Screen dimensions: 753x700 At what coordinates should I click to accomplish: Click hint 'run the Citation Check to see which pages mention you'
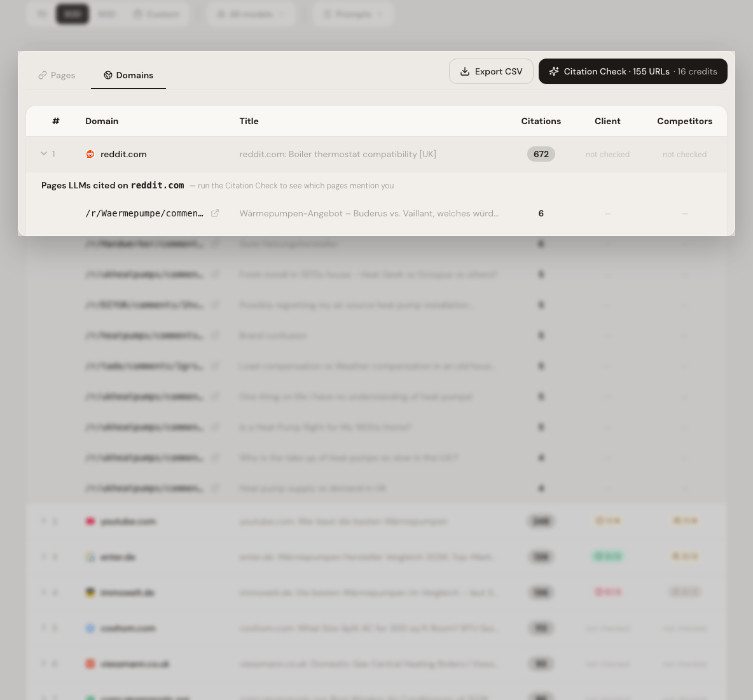(296, 186)
